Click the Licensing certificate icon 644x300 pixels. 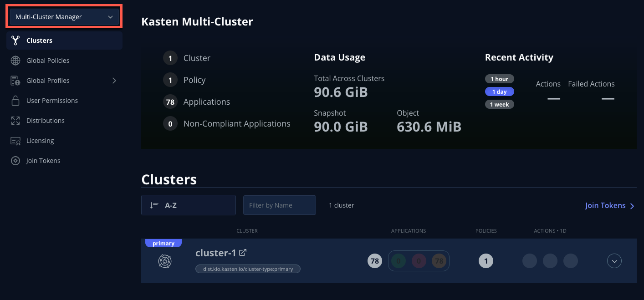pos(15,141)
